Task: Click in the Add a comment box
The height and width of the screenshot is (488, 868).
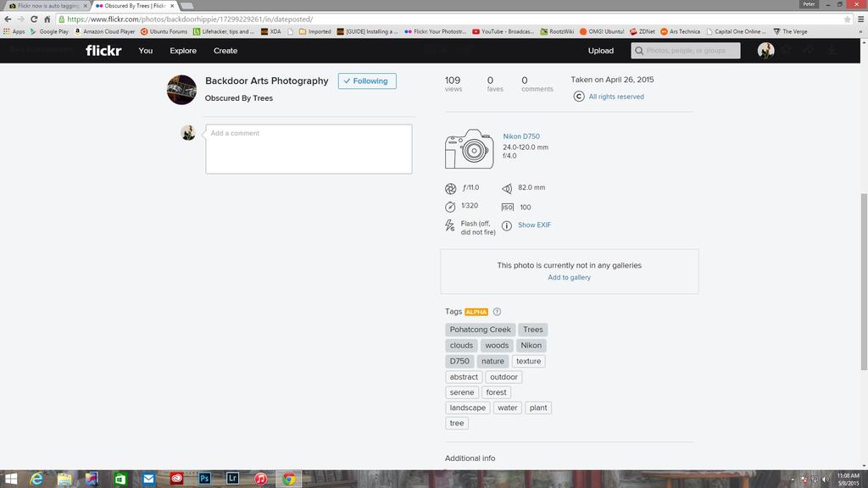Action: pos(309,149)
